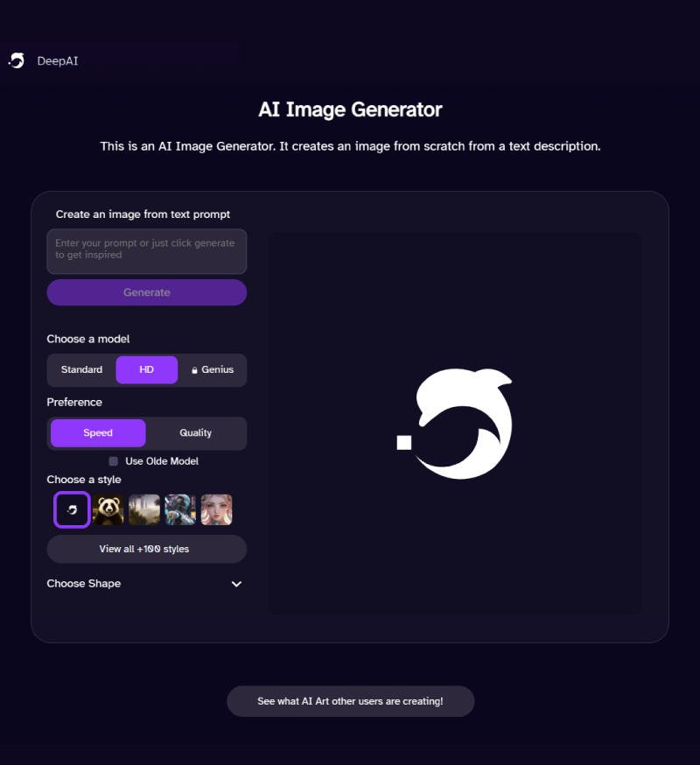Switch preference to Quality
The height and width of the screenshot is (765, 700).
tap(196, 432)
